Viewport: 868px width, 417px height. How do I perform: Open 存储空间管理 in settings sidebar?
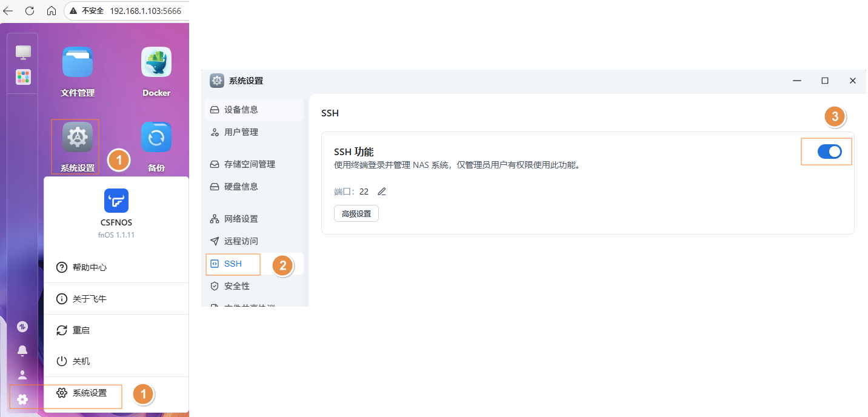(x=254, y=164)
